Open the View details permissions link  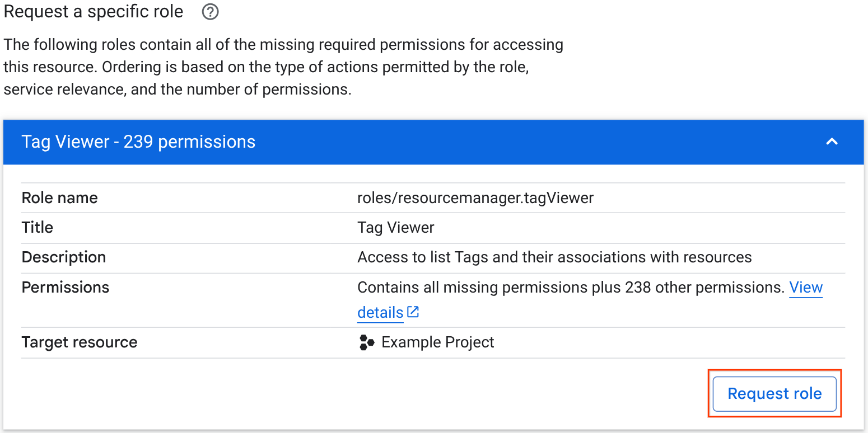(805, 288)
